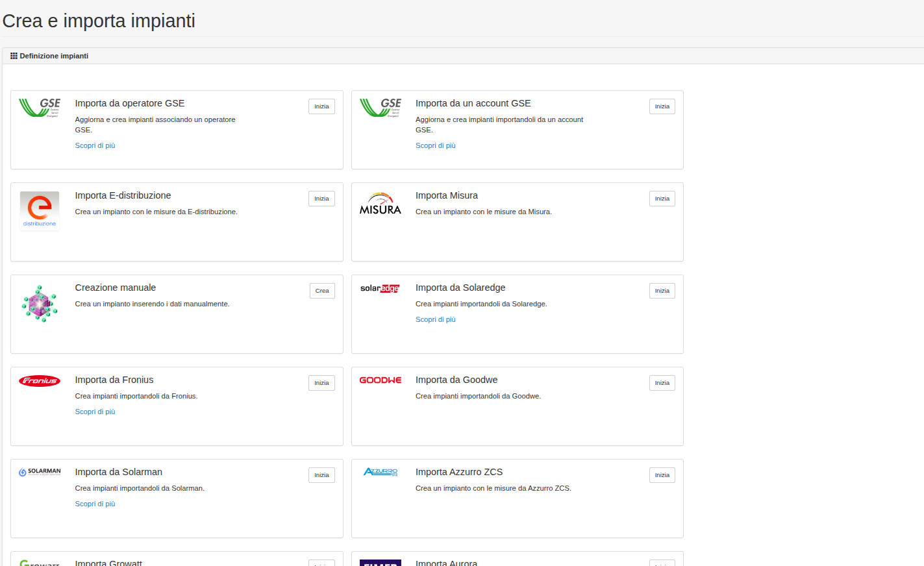
Task: Start the import from account GSE
Action: 662,106
